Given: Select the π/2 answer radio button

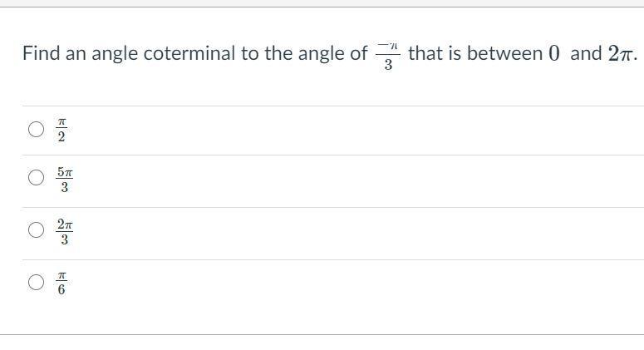Looking at the screenshot, I should [x=36, y=129].
